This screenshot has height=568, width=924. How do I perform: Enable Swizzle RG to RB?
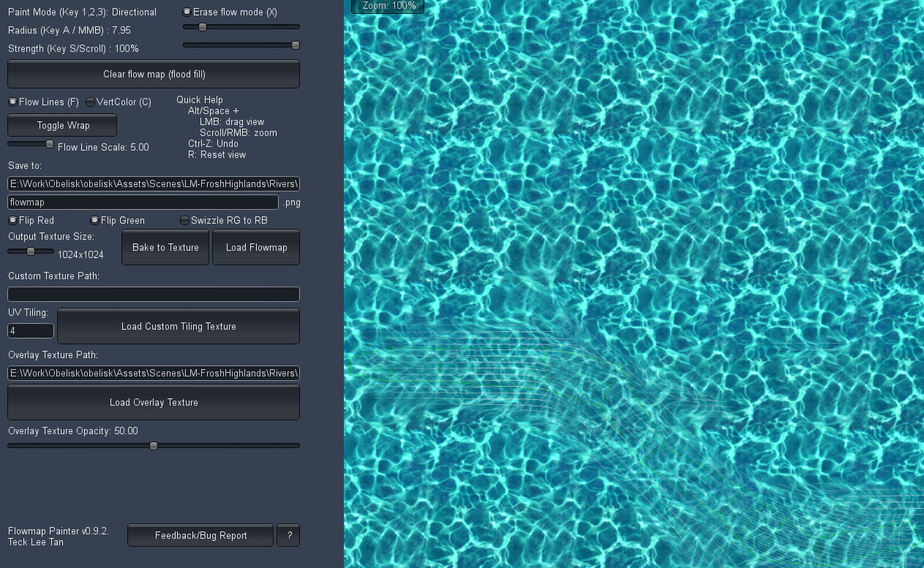point(184,220)
